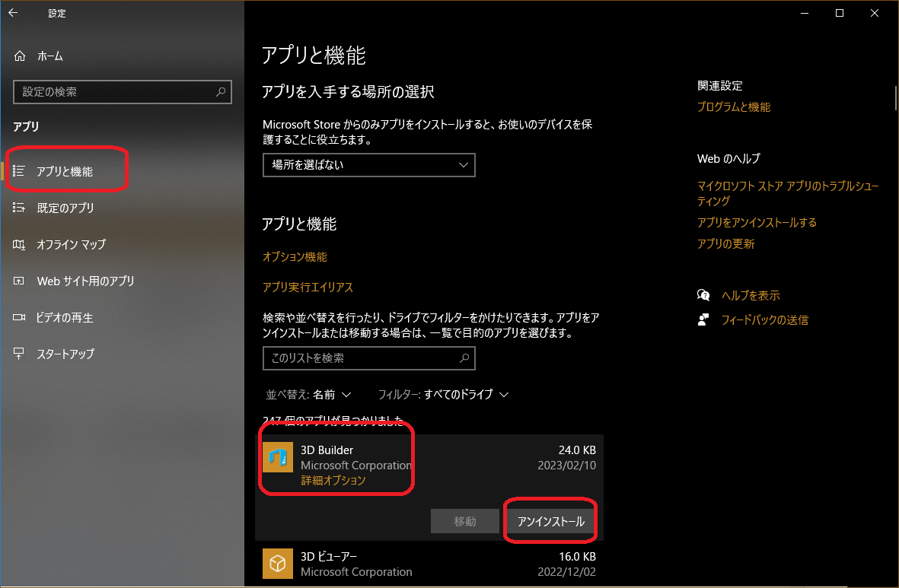899x588 pixels.
Task: Open オフライン マップ settings
Action: 71,245
